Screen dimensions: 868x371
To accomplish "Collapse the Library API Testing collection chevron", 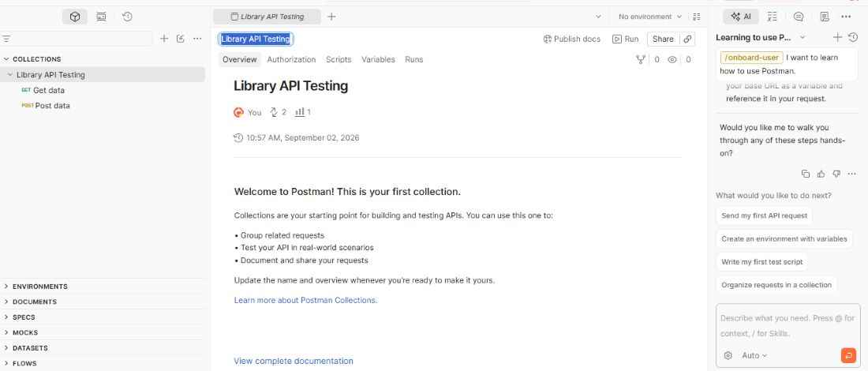I will point(10,75).
